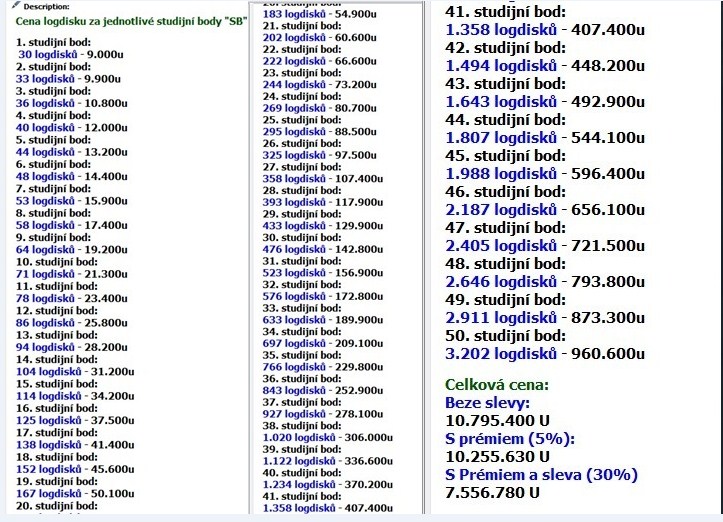The width and height of the screenshot is (723, 522).
Task: Select "3.202 logdisků - 960.600u"
Action: [x=545, y=353]
